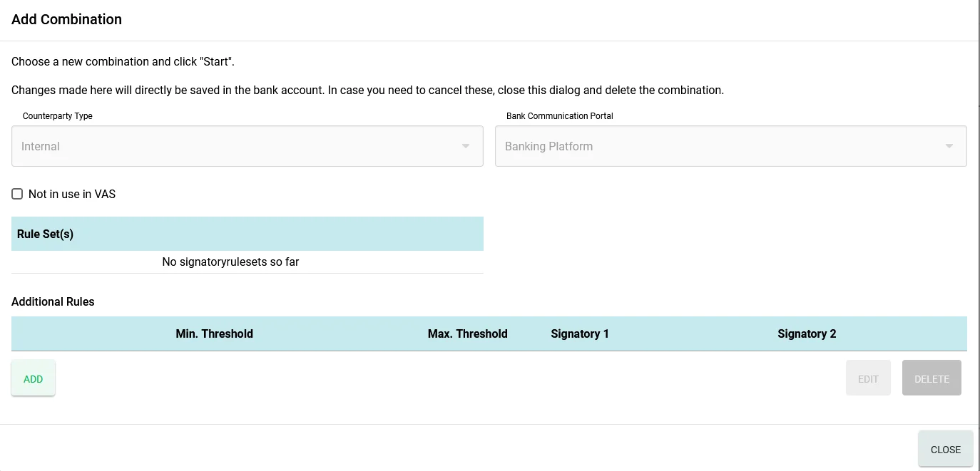Click the Rule Set(s) table header
Viewport: 980px width, 471px height.
tap(247, 234)
